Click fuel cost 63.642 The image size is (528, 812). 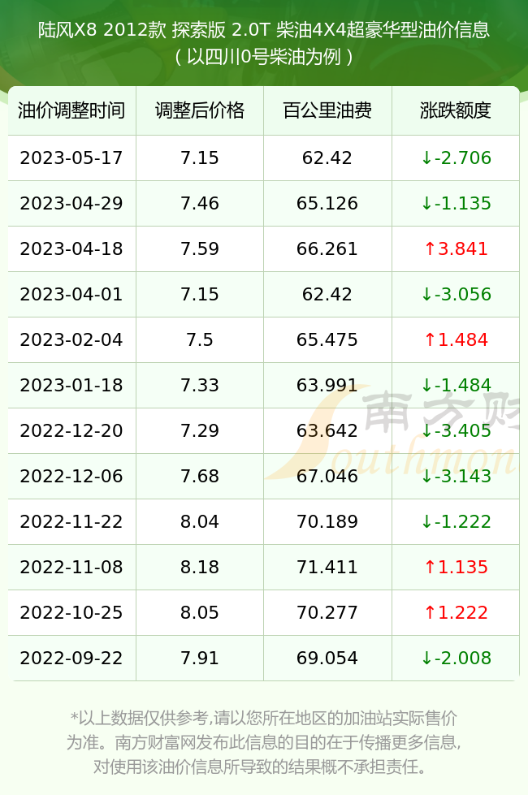tap(327, 431)
